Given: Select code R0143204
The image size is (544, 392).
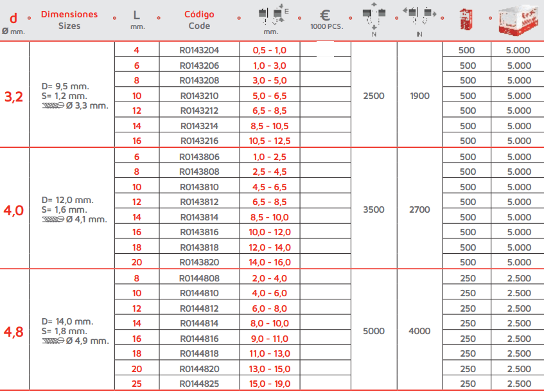Looking at the screenshot, I should coord(199,50).
